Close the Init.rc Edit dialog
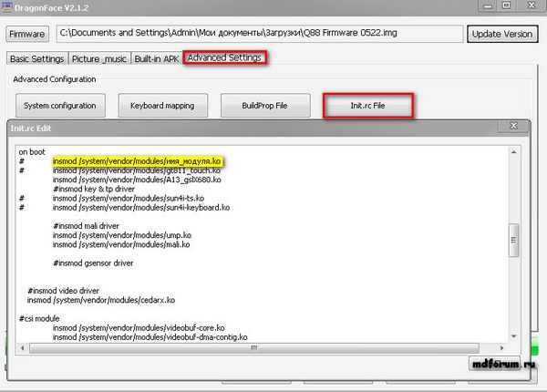The image size is (547, 392). coord(513,126)
